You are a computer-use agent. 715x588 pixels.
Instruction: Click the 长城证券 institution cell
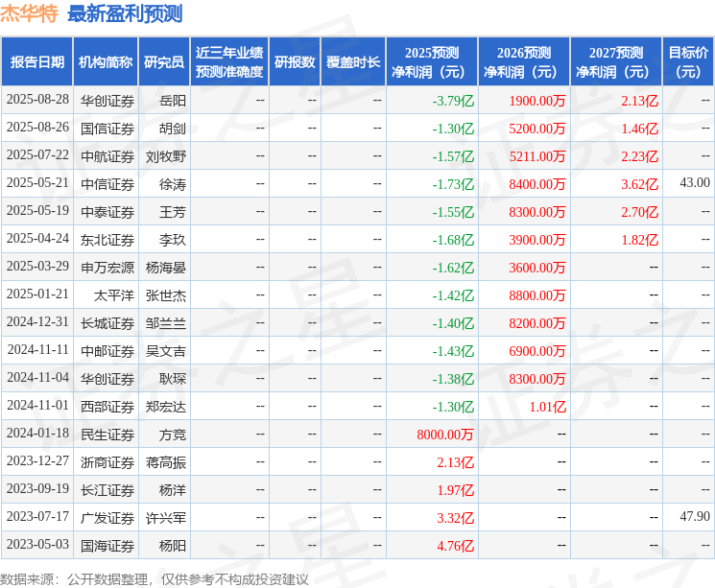[107, 323]
